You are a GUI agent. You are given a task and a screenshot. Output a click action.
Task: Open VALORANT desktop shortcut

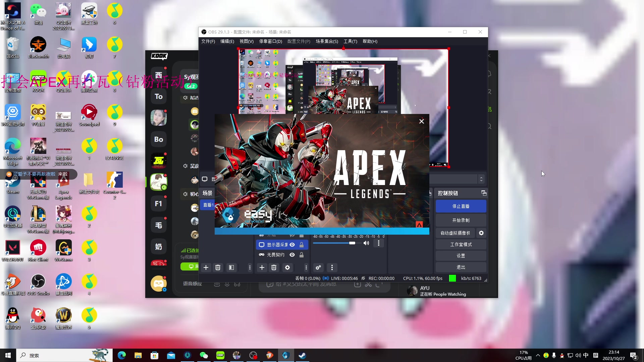[x=13, y=250]
